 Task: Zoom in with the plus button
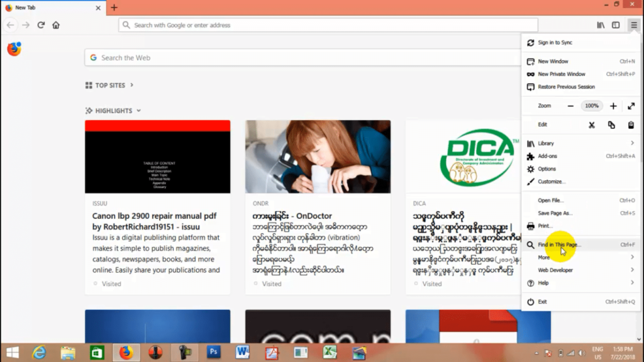(613, 106)
